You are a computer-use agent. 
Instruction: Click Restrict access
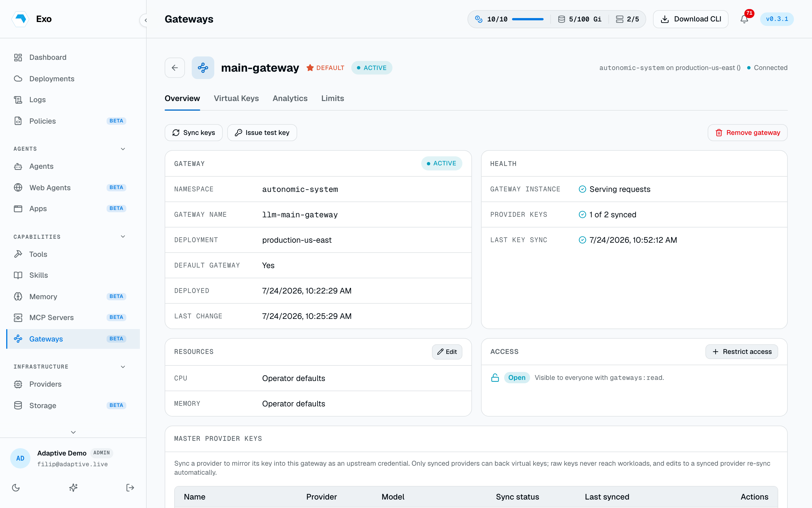click(742, 351)
